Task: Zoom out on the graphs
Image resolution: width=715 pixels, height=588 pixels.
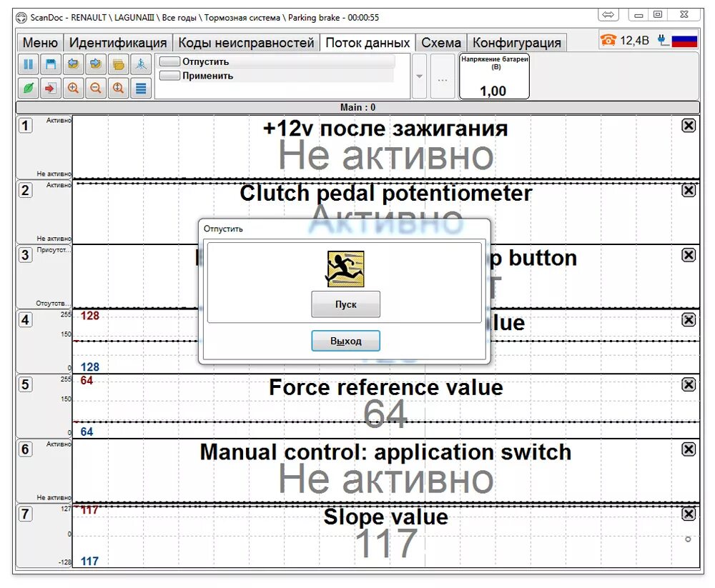Action: click(95, 88)
